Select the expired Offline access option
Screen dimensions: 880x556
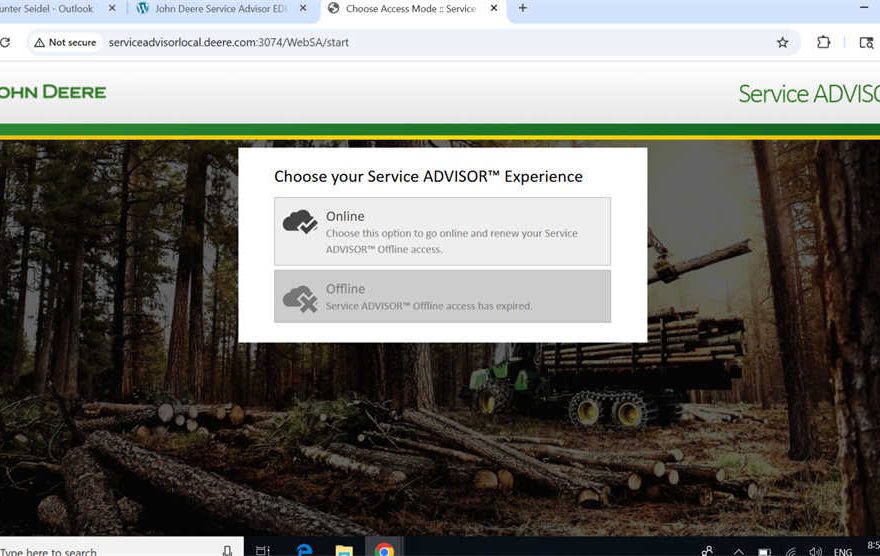coord(442,296)
